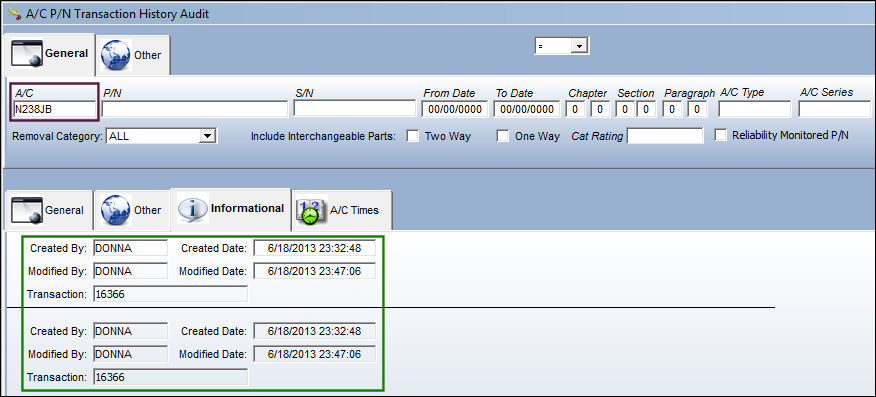Click the P/N input field
Viewport: 876px width, 397px height.
tap(195, 109)
